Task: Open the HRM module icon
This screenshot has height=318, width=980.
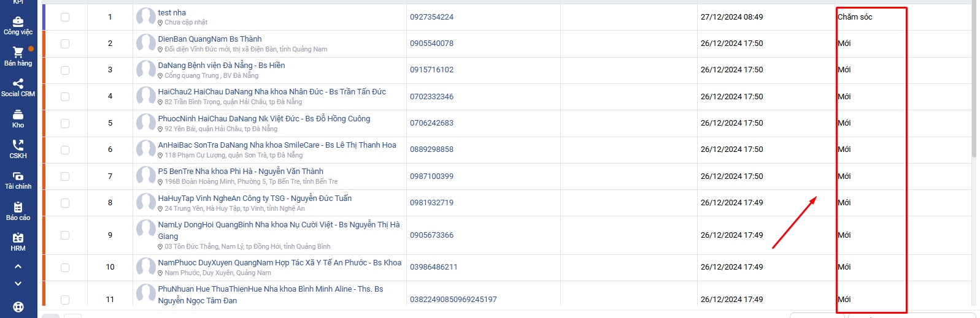Action: click(x=18, y=242)
